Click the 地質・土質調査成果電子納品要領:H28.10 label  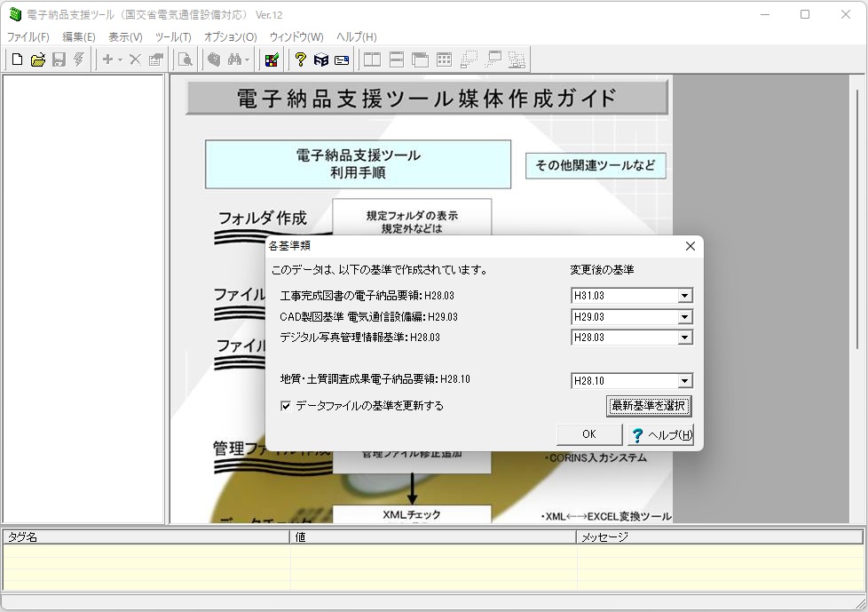pyautogui.click(x=375, y=379)
